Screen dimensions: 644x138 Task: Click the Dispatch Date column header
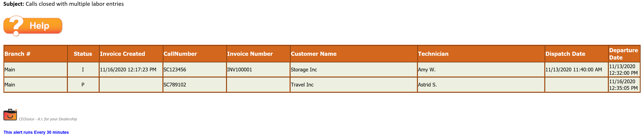click(577, 54)
